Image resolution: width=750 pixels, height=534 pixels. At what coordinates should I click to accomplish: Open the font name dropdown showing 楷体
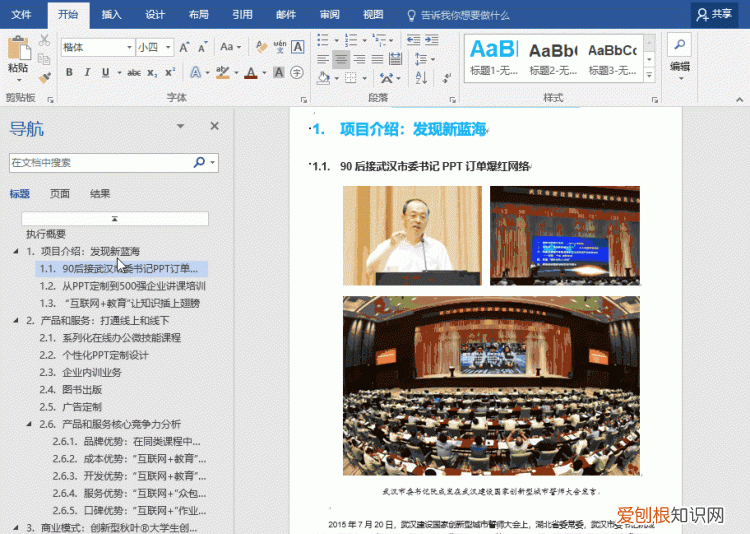[x=129, y=47]
